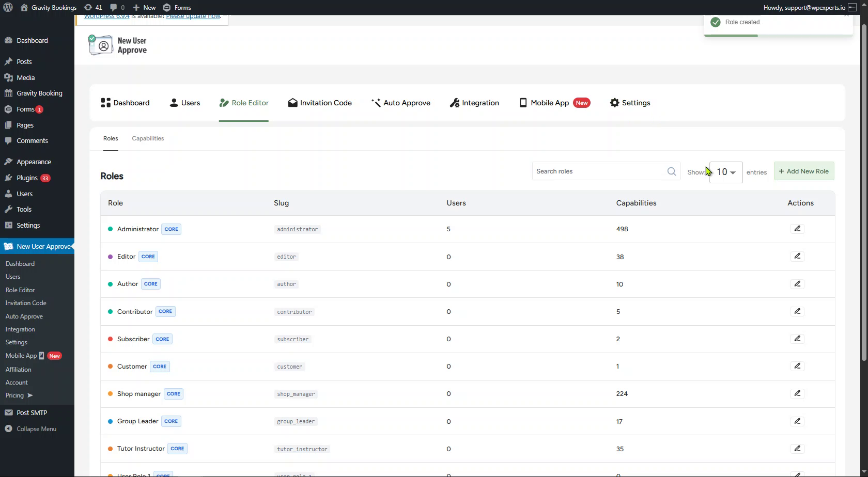Open the Invitation Code tab
This screenshot has width=868, height=477.
(320, 103)
